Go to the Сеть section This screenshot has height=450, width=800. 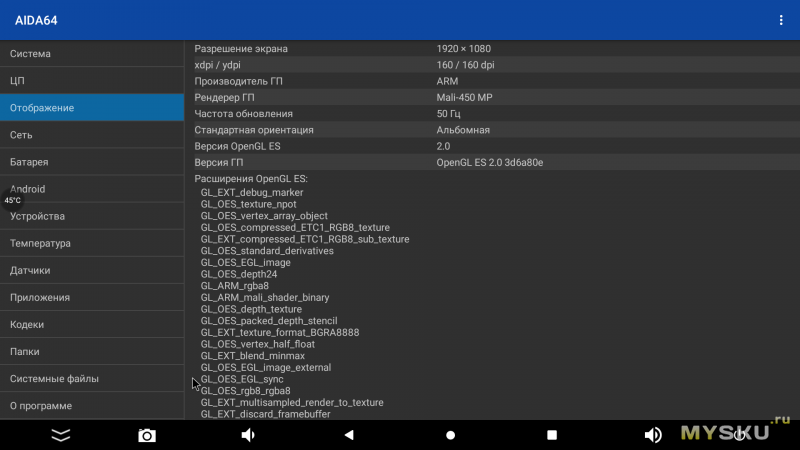coord(92,134)
